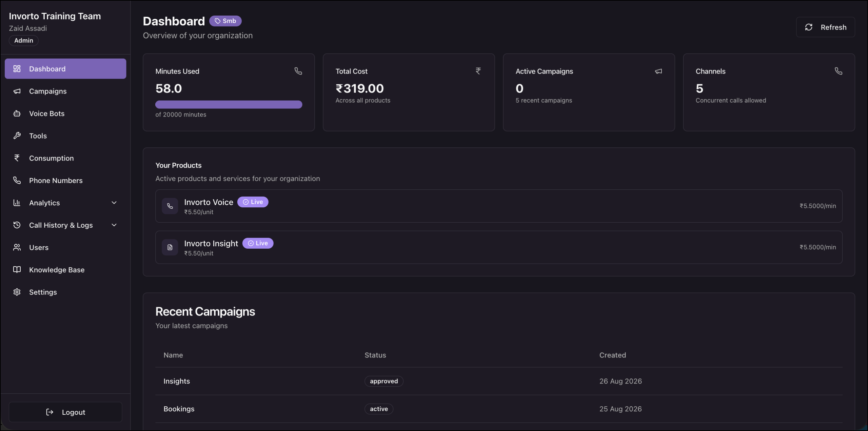Screen dimensions: 868x431
Task: Click the tag icon in Smb badge
Action: tap(218, 21)
